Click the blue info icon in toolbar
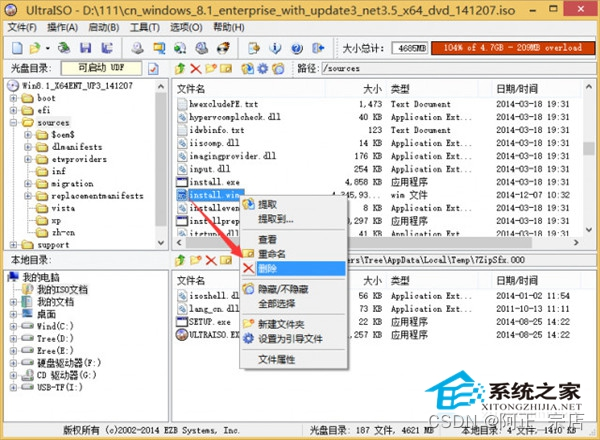600x440 pixels. pyautogui.click(x=275, y=48)
